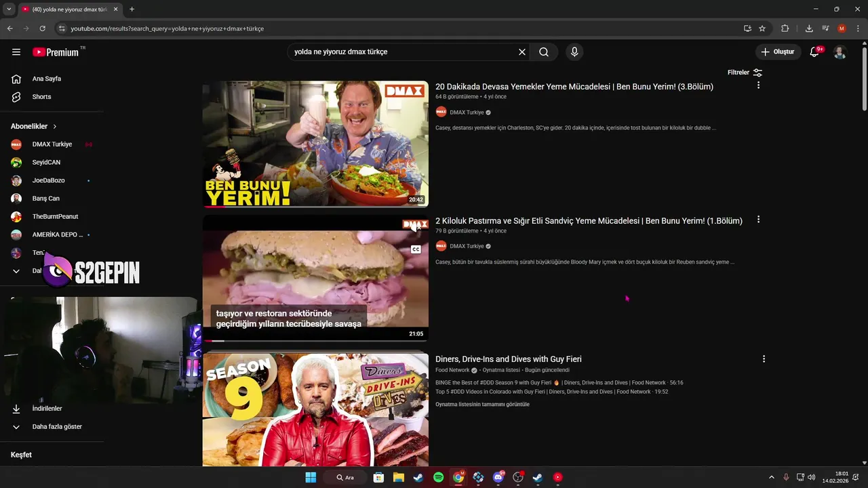Open the DMAX Turkiye avatar under the 20 Dakikada video
This screenshot has width=868, height=488.
point(441,113)
